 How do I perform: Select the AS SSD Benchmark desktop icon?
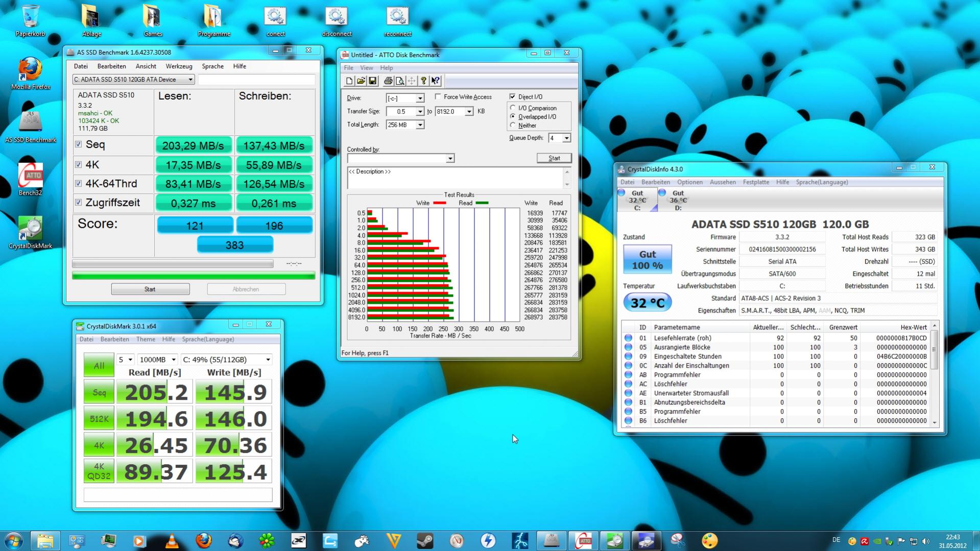click(31, 127)
